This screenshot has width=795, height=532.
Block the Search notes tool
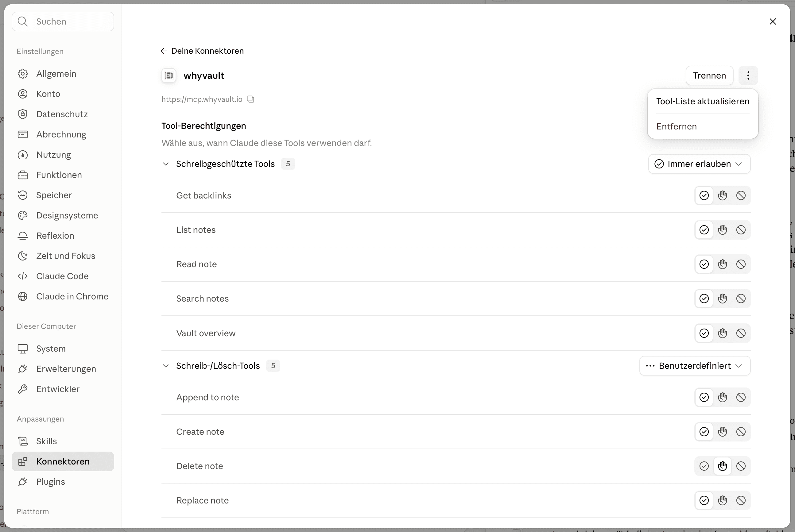coord(741,299)
